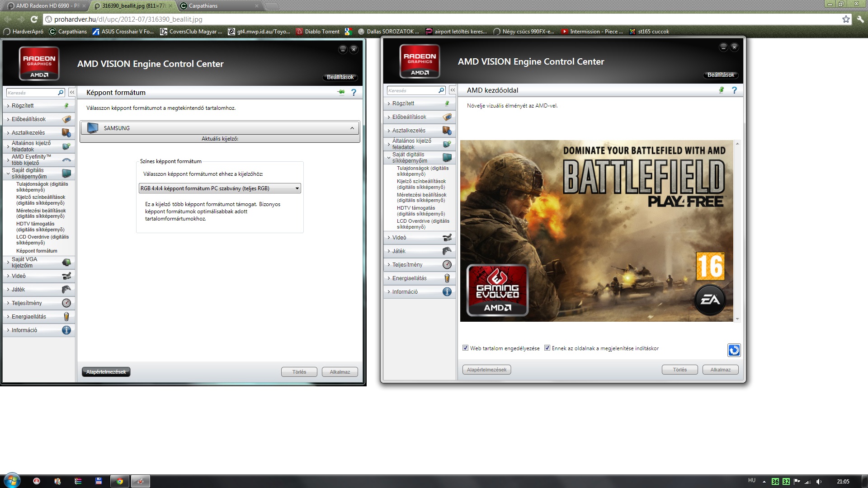The height and width of the screenshot is (488, 868).
Task: Open help question mark in left window
Action: pyautogui.click(x=354, y=92)
